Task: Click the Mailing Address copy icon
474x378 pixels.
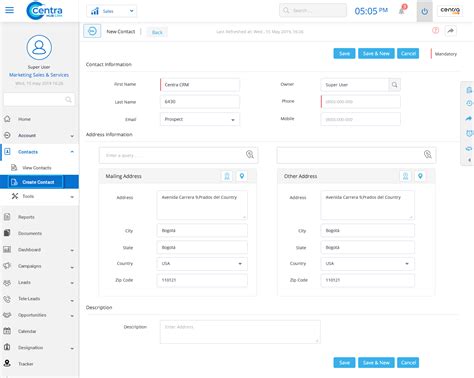Action: click(x=227, y=176)
